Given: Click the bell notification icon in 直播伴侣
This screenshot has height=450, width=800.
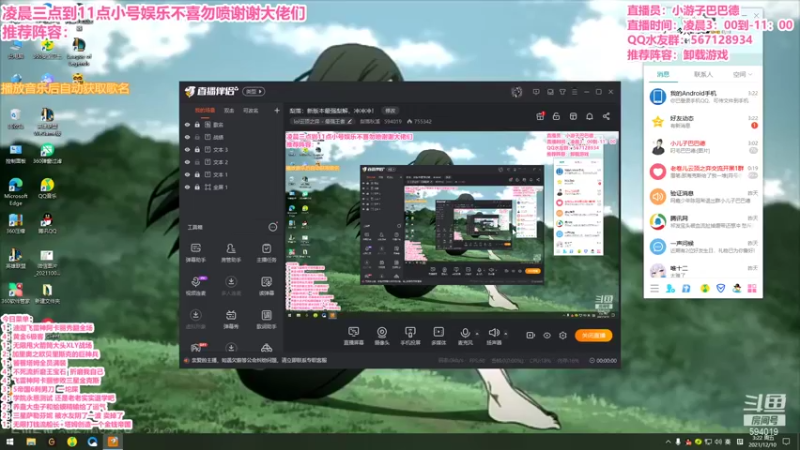Looking at the screenshot, I should (589, 116).
